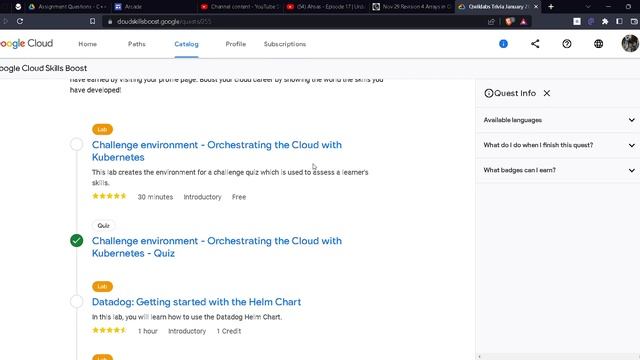Image resolution: width=640 pixels, height=360 pixels.
Task: Click the 'Free' price text
Action: 239,197
